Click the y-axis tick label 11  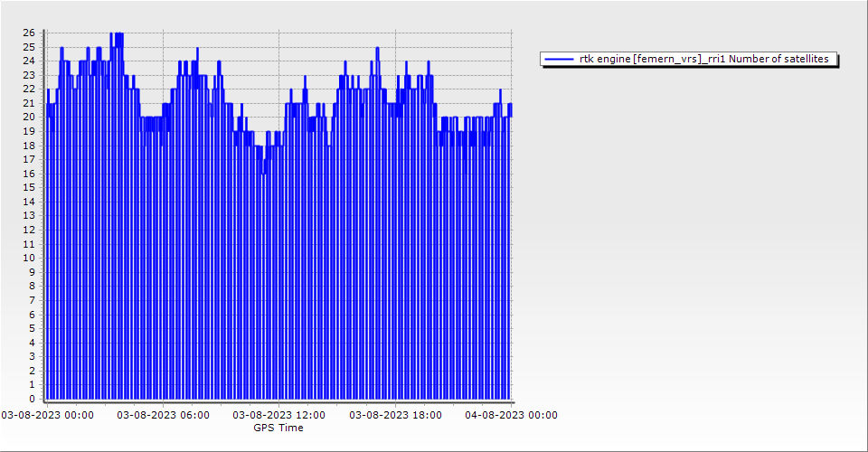pyautogui.click(x=29, y=244)
